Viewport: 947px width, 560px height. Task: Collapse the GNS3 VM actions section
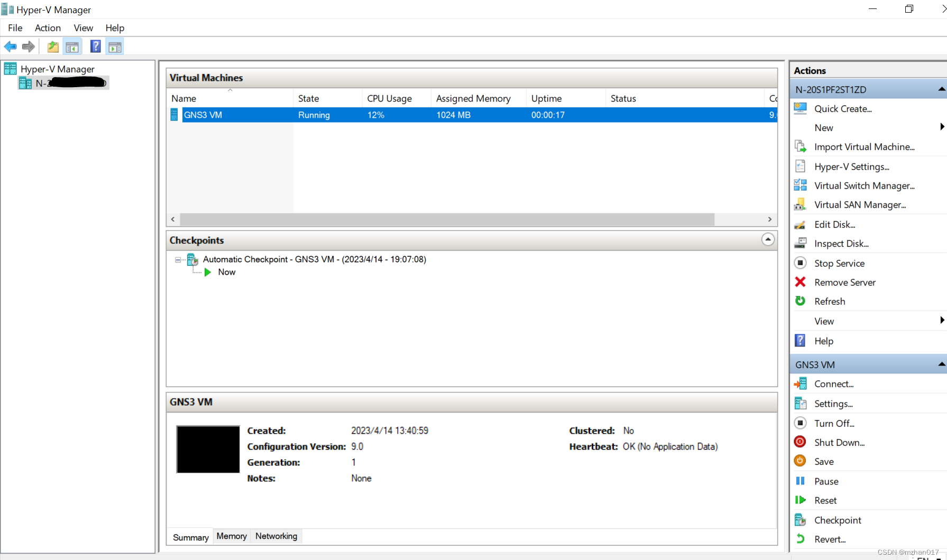point(942,364)
